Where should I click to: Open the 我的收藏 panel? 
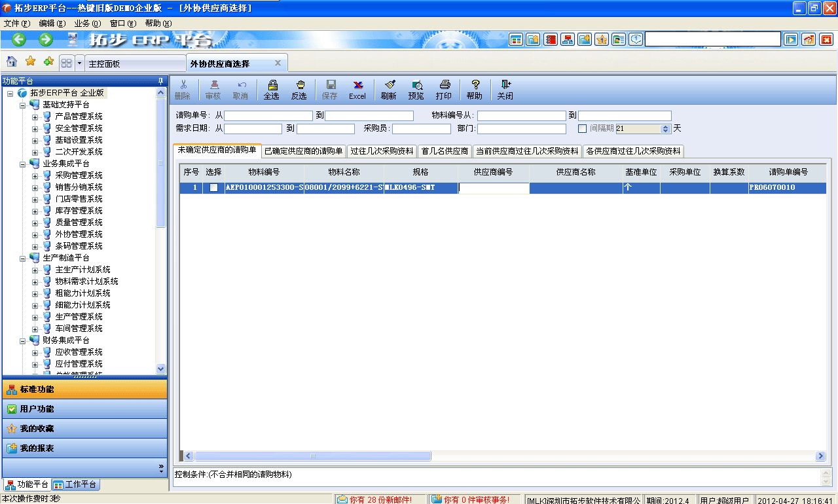[85, 429]
